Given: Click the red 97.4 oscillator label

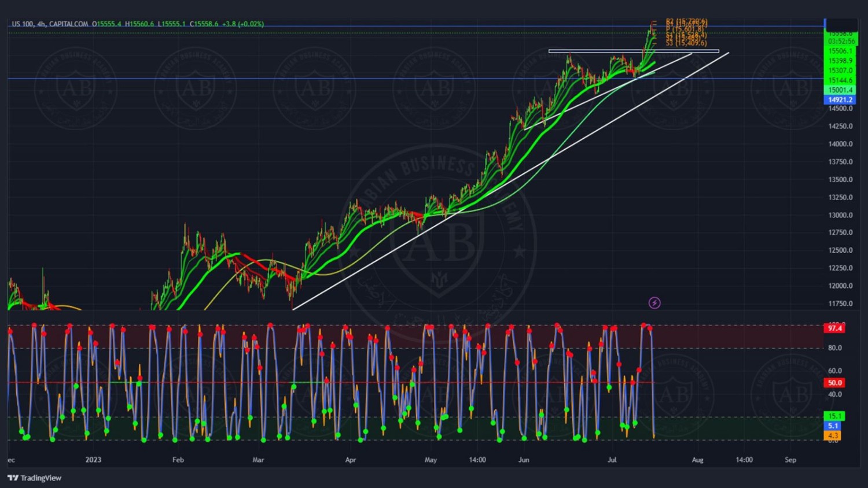Looking at the screenshot, I should 834,328.
